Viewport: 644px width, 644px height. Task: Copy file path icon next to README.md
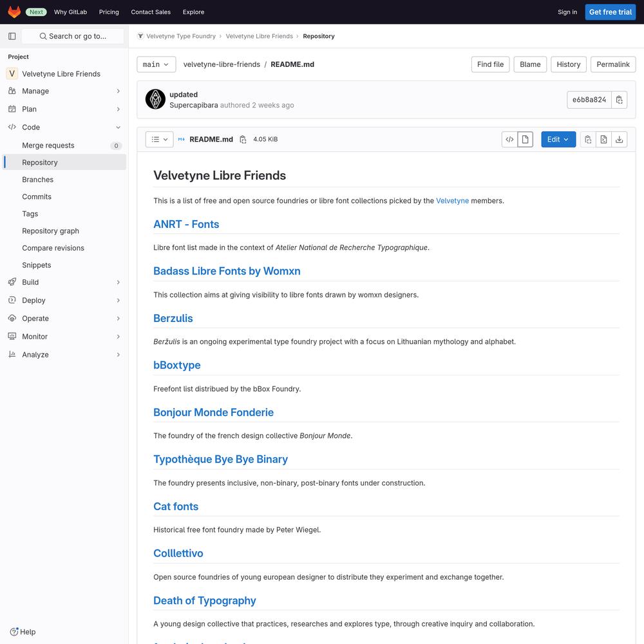[x=243, y=140]
